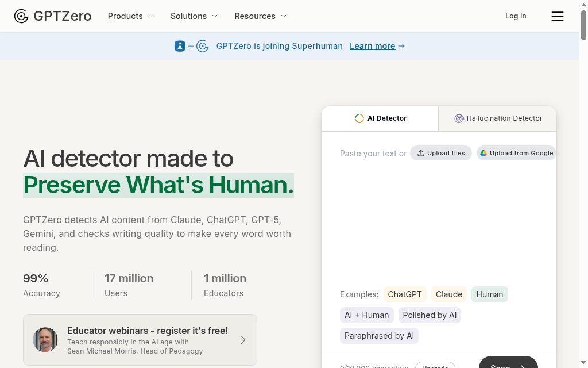This screenshot has height=368, width=588.
Task: Click the AI Detector tab's circular icon
Action: 359,118
